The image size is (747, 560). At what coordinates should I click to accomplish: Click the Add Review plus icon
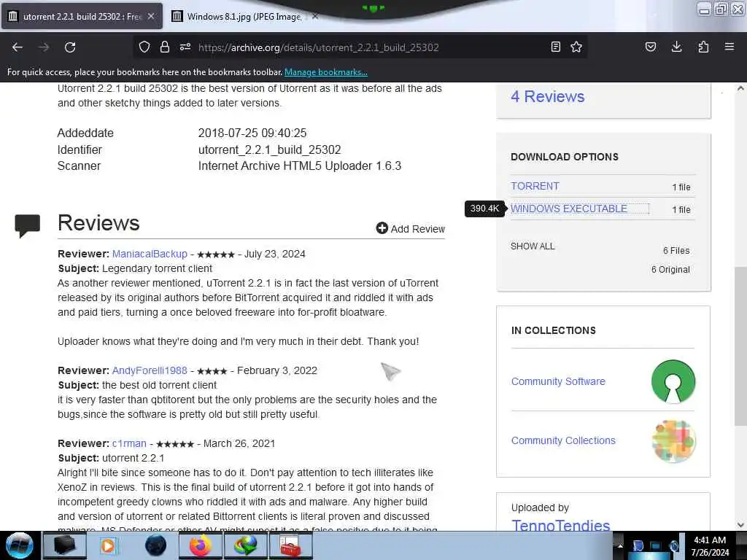click(x=382, y=228)
